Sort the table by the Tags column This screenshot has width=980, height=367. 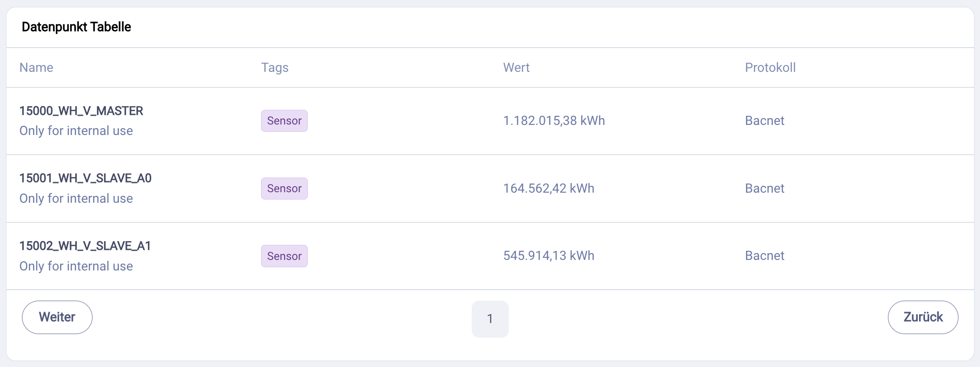(x=274, y=67)
